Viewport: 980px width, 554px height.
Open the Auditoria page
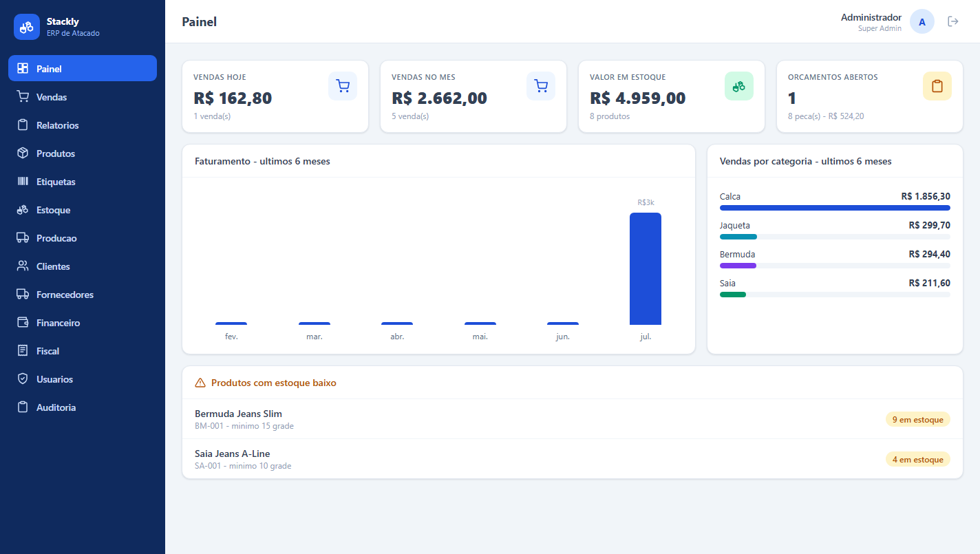click(x=83, y=407)
